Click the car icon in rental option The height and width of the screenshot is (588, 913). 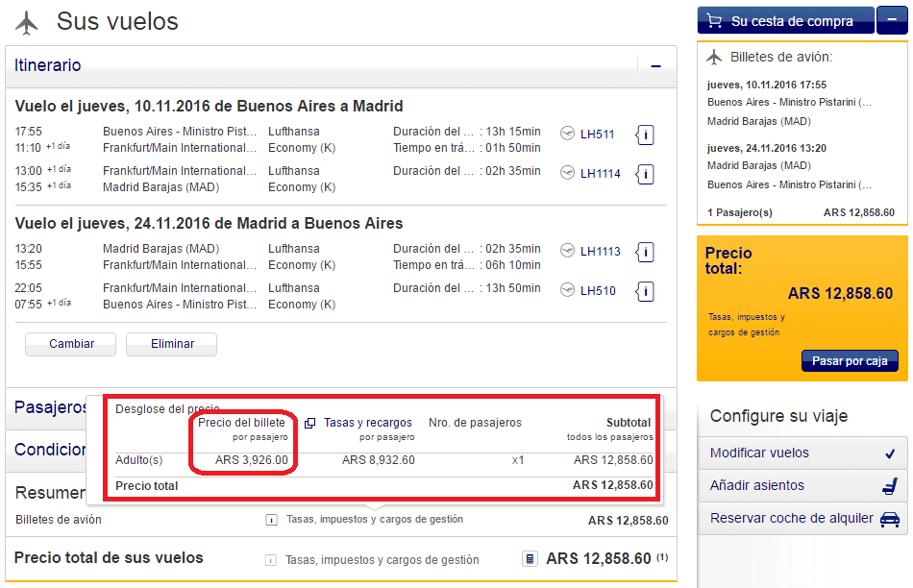point(890,519)
